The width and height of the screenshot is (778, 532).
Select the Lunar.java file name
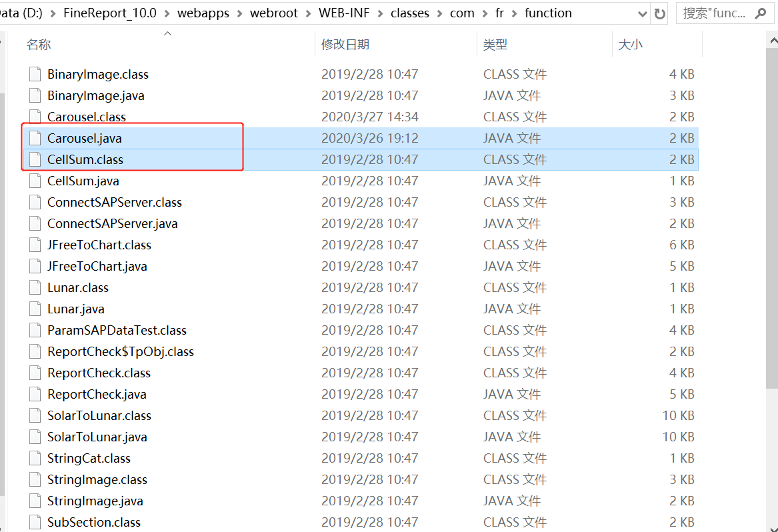point(76,309)
